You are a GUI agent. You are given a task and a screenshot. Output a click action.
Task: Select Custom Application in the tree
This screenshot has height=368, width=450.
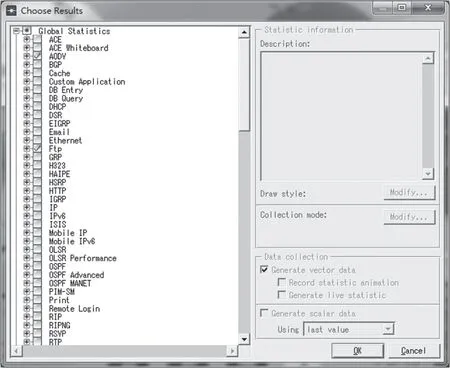[87, 81]
